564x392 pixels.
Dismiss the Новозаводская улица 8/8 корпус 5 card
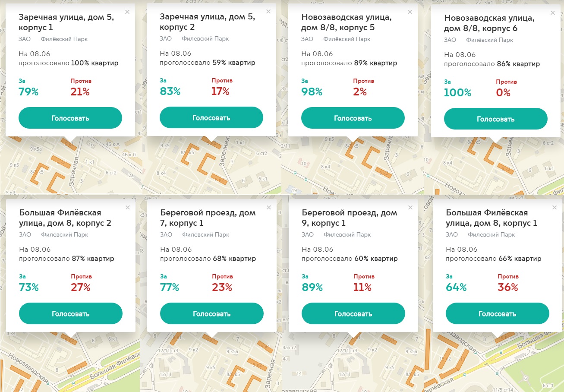[410, 12]
